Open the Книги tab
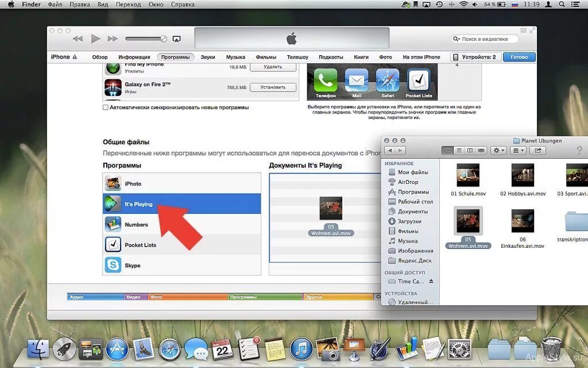This screenshot has height=368, width=588. pyautogui.click(x=361, y=57)
